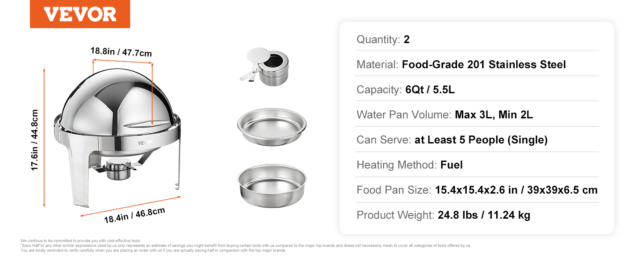
Task: Click the deep water pan image
Action: 272,186
